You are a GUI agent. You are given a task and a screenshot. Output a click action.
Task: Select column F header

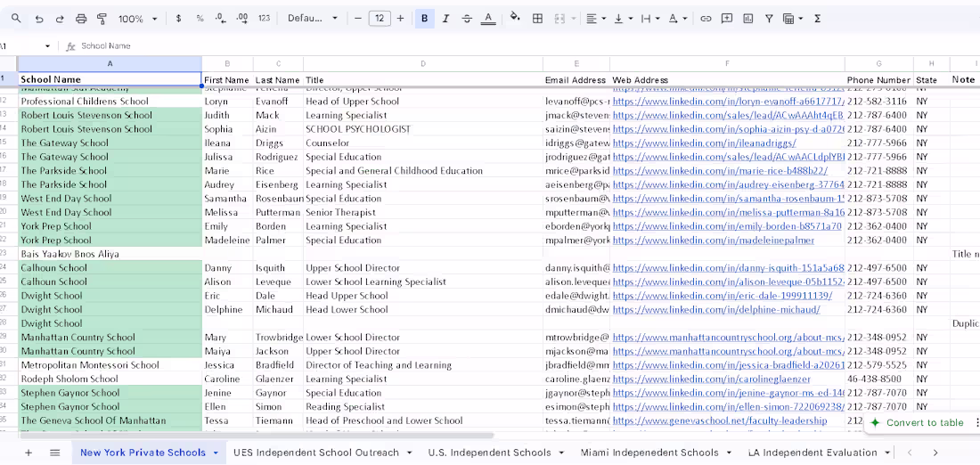point(728,64)
